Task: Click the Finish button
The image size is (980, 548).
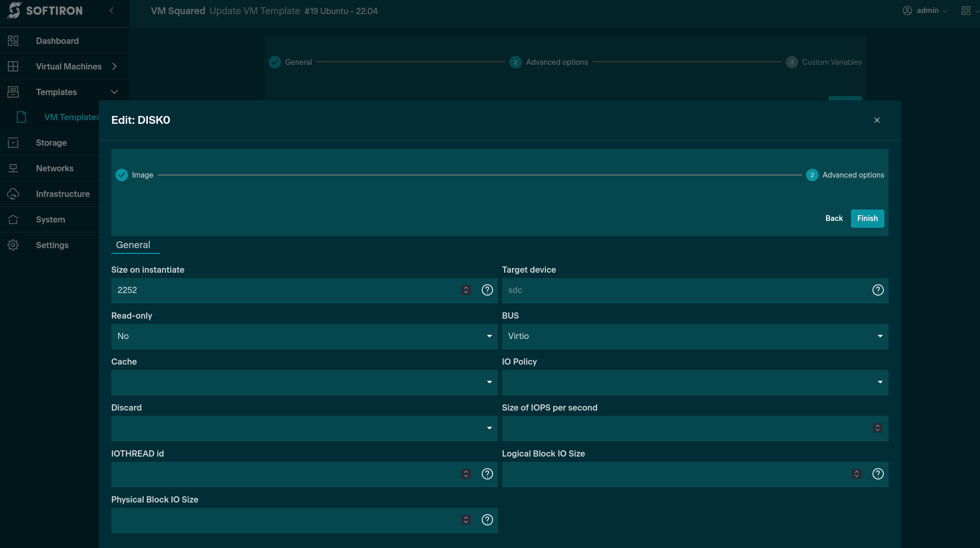Action: pos(867,218)
